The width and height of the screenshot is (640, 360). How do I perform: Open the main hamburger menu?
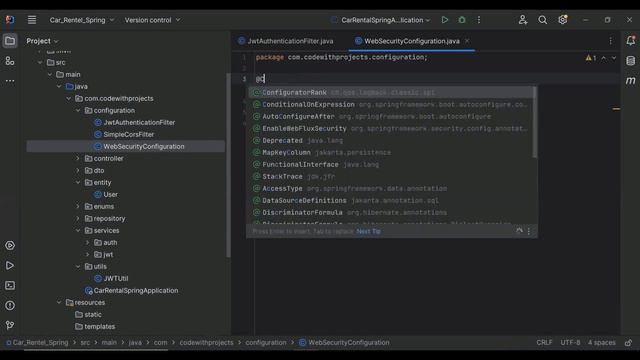32,20
